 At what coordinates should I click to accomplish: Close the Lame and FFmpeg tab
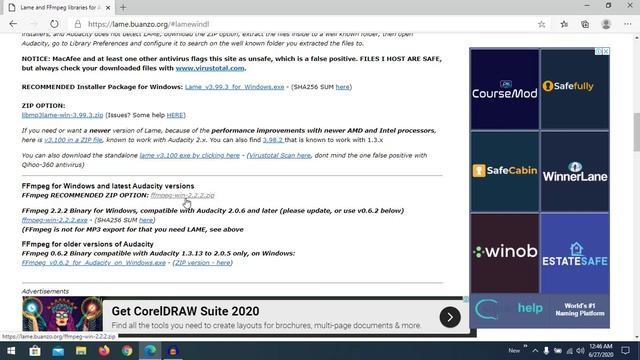tap(108, 7)
